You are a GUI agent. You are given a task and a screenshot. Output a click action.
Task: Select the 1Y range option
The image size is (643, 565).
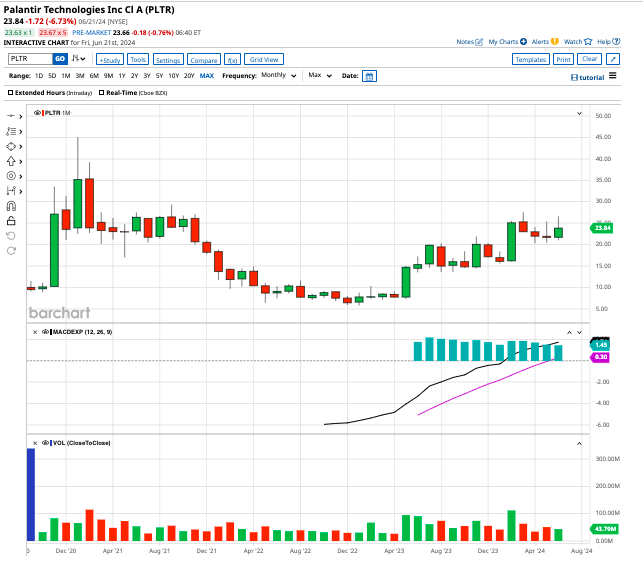(122, 76)
